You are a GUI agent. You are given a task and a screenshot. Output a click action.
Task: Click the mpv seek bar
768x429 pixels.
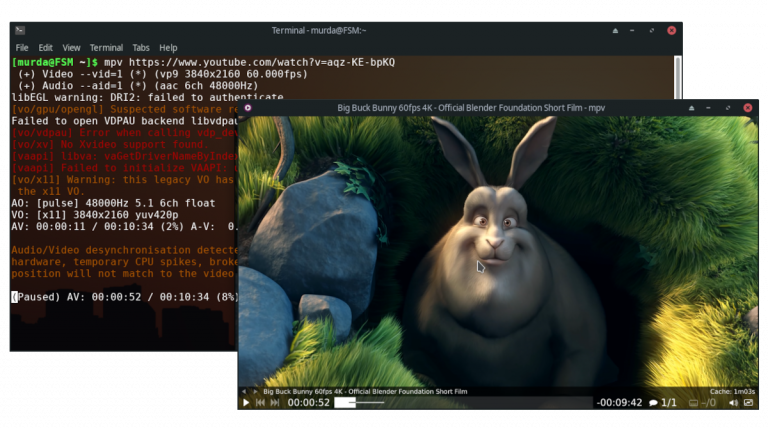pyautogui.click(x=463, y=403)
